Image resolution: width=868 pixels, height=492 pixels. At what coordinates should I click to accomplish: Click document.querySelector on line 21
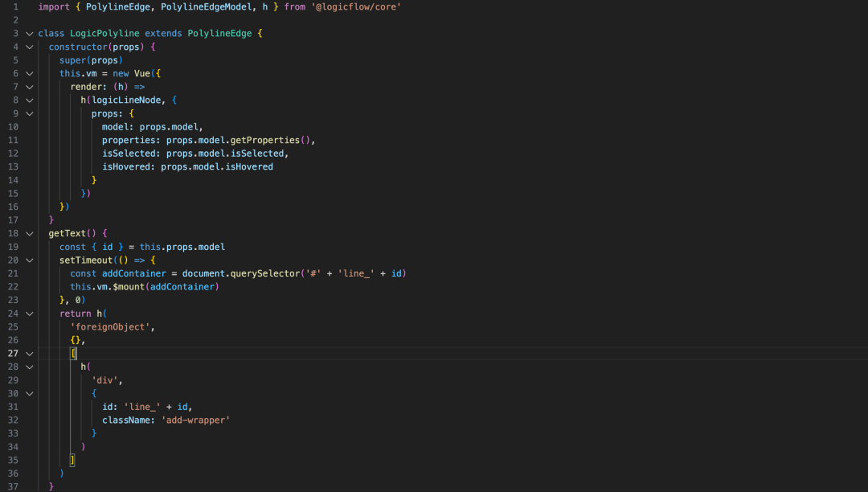pyautogui.click(x=241, y=273)
